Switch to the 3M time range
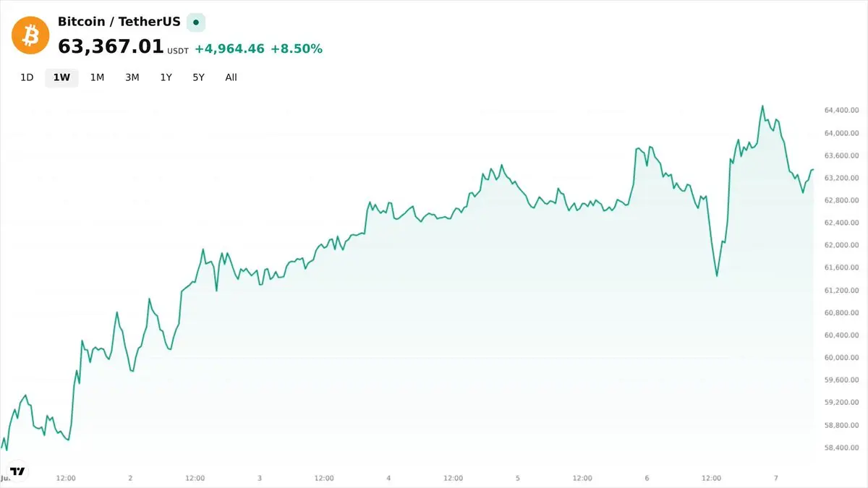The image size is (868, 488). [x=132, y=77]
